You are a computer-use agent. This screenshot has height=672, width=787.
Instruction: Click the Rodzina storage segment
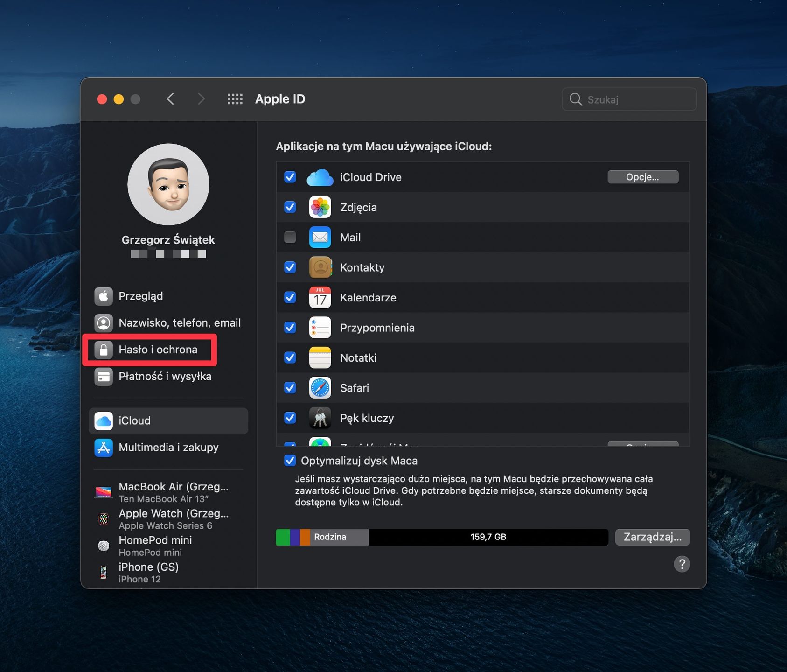click(339, 537)
